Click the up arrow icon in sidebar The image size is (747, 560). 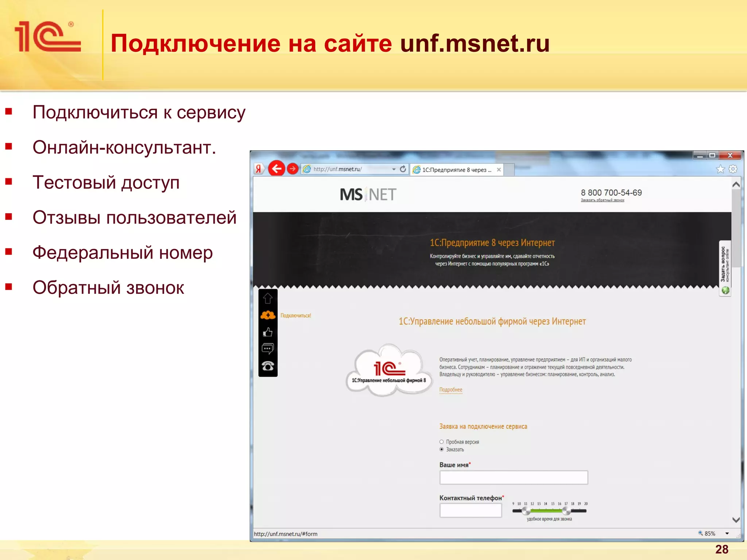point(268,298)
